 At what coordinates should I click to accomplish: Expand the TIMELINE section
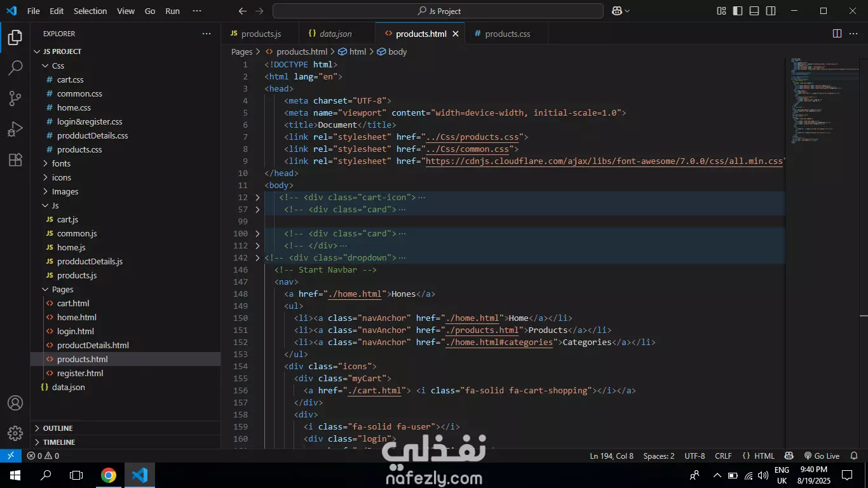pyautogui.click(x=126, y=442)
